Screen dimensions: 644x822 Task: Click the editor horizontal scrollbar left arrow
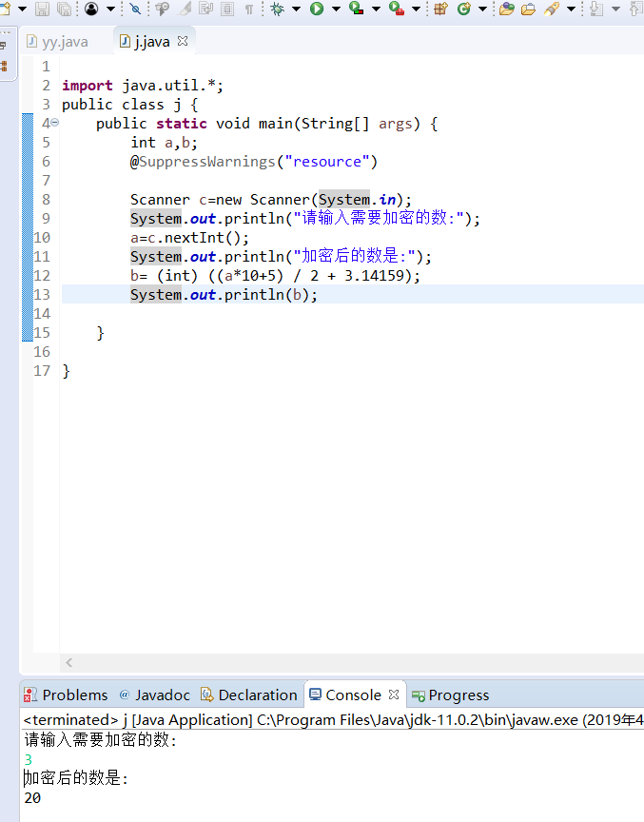coord(68,662)
